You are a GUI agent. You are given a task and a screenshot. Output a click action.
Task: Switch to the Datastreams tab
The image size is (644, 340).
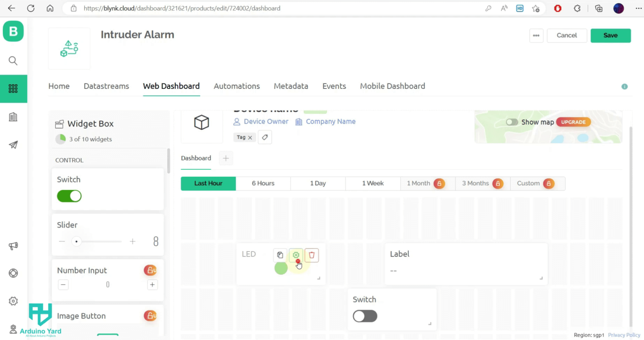[x=106, y=86]
